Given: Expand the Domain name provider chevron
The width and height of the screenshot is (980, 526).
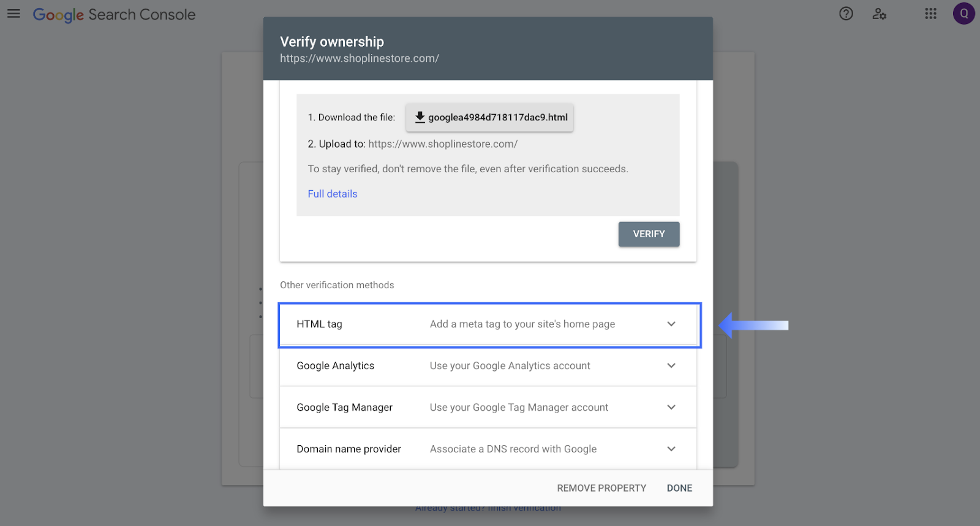Looking at the screenshot, I should point(671,449).
